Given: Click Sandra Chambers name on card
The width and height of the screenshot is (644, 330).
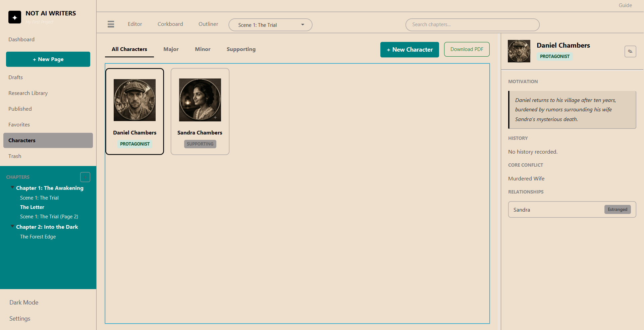Looking at the screenshot, I should (x=200, y=133).
